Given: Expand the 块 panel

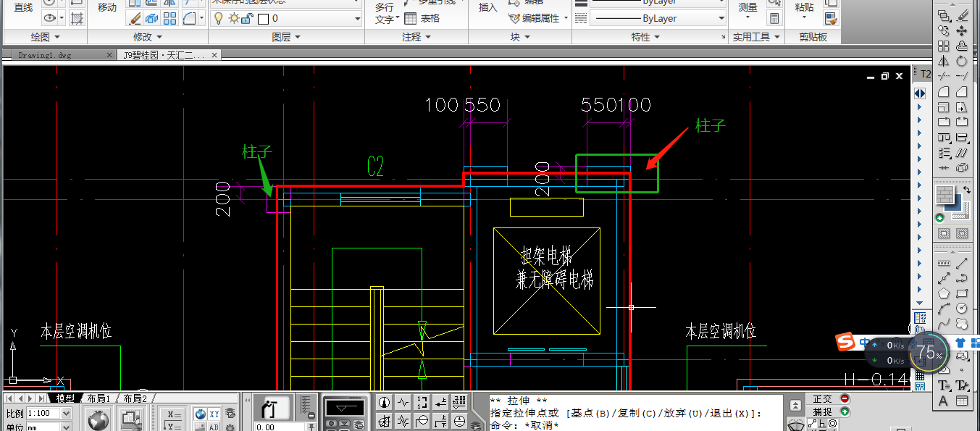Looking at the screenshot, I should (x=519, y=37).
